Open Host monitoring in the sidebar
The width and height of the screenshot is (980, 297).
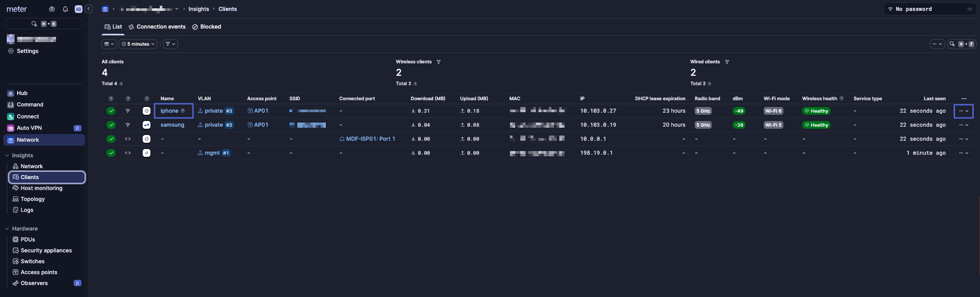[x=41, y=188]
